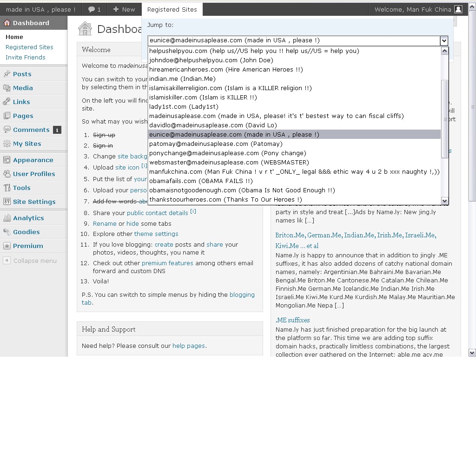
Task: Open the Welcome, Man Fuk China account menu
Action: point(418,9)
